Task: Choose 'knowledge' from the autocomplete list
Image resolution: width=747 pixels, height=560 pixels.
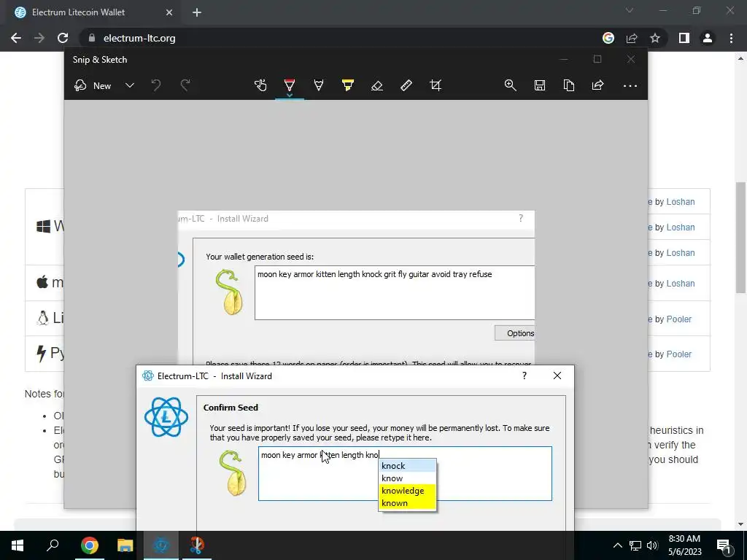Action: point(407,491)
